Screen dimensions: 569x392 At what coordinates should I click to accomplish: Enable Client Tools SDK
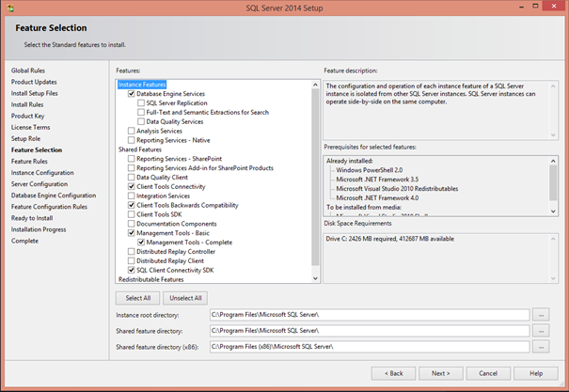(x=132, y=214)
